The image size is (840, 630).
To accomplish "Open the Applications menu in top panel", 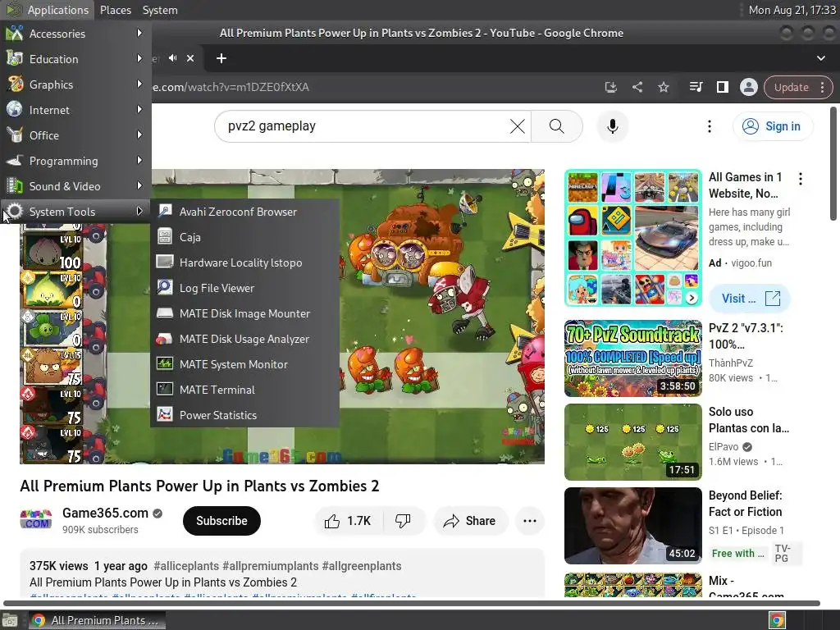I will pyautogui.click(x=48, y=10).
